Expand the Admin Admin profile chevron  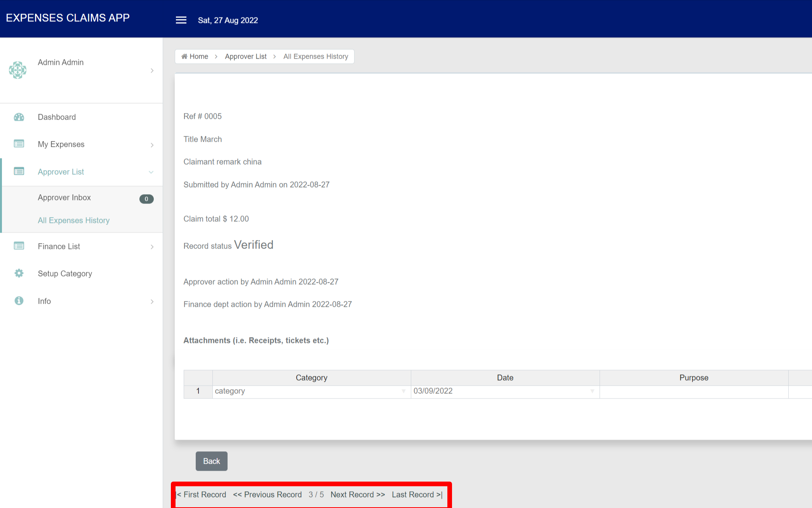(152, 70)
